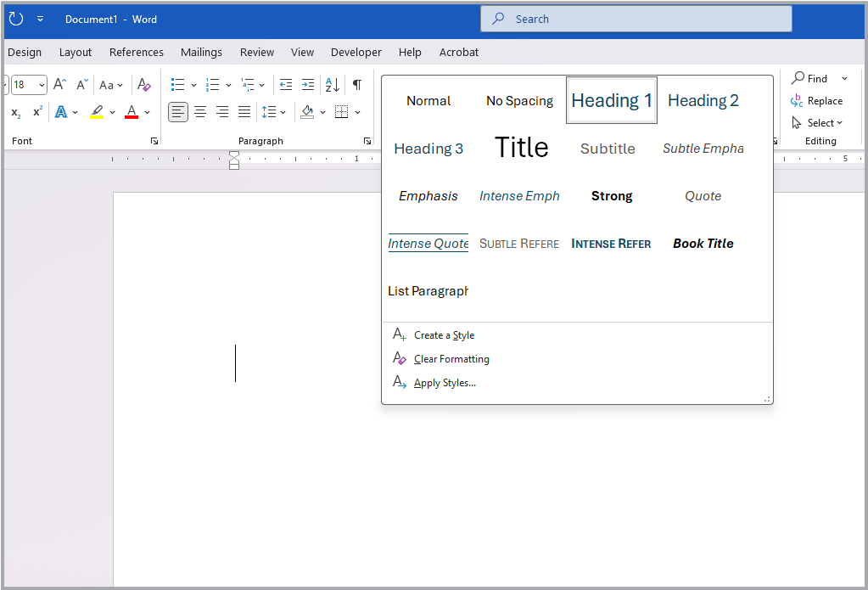Enable justified alignment
Screen dimensions: 868x590
pyautogui.click(x=244, y=111)
